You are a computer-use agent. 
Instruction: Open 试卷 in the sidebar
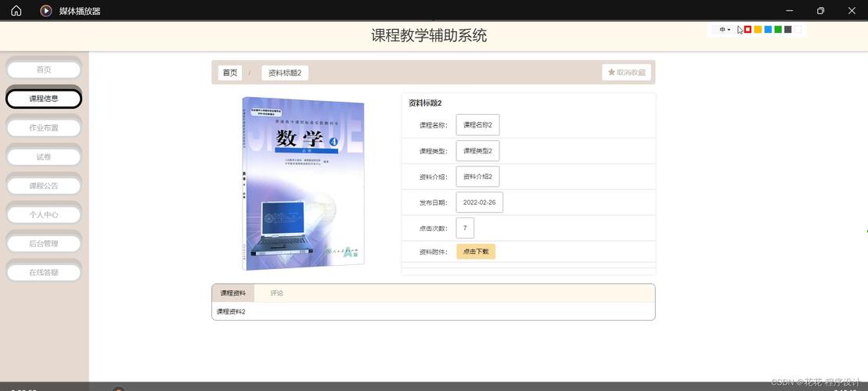(x=44, y=157)
